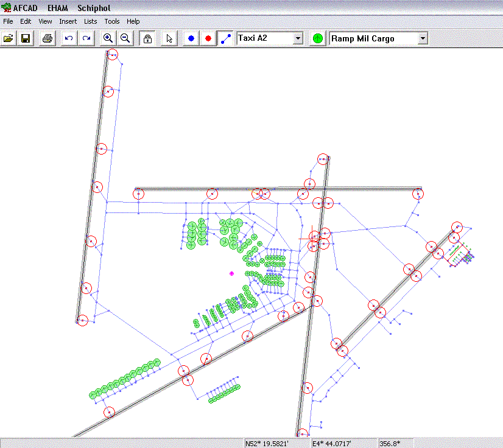Click the Open file folder icon

[9, 38]
